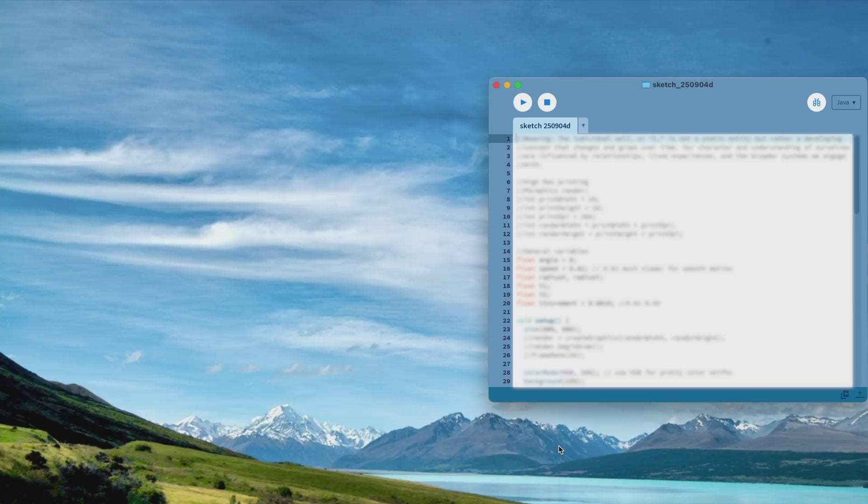
Task: Close the sketch_250904d window
Action: 496,85
